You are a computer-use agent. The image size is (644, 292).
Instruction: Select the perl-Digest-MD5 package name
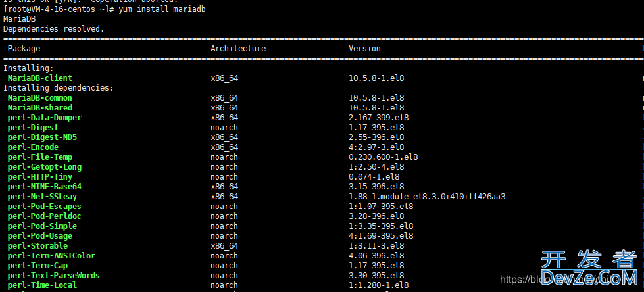point(42,137)
